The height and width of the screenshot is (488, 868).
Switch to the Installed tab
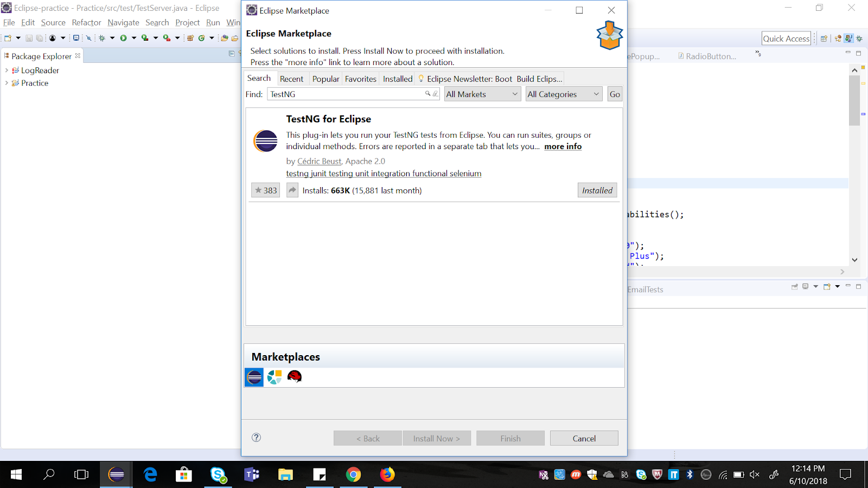(398, 79)
